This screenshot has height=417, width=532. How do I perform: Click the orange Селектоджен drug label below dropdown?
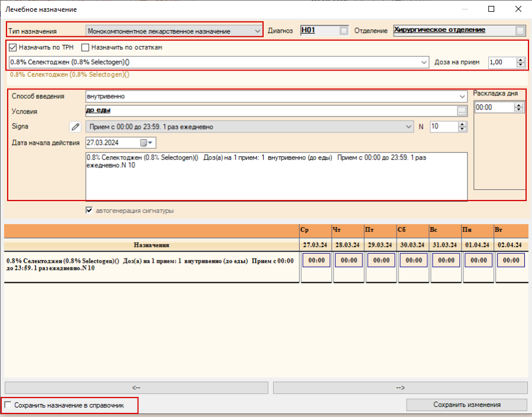[x=70, y=75]
